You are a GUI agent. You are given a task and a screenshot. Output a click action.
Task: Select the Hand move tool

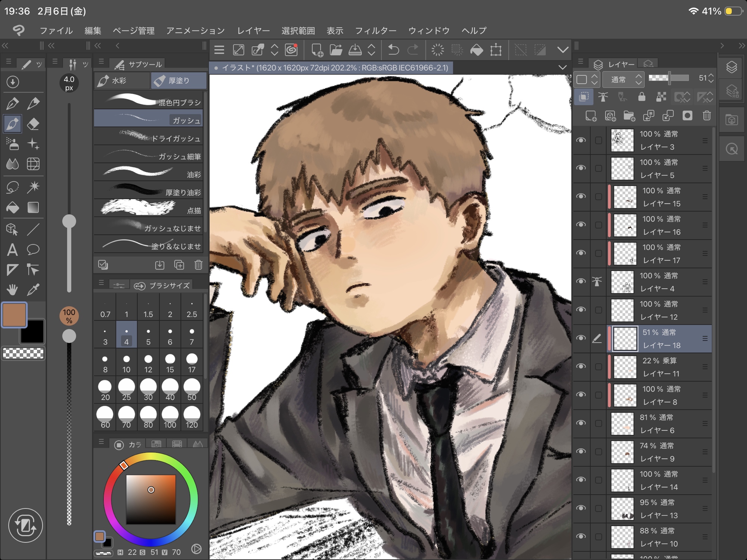click(x=12, y=289)
